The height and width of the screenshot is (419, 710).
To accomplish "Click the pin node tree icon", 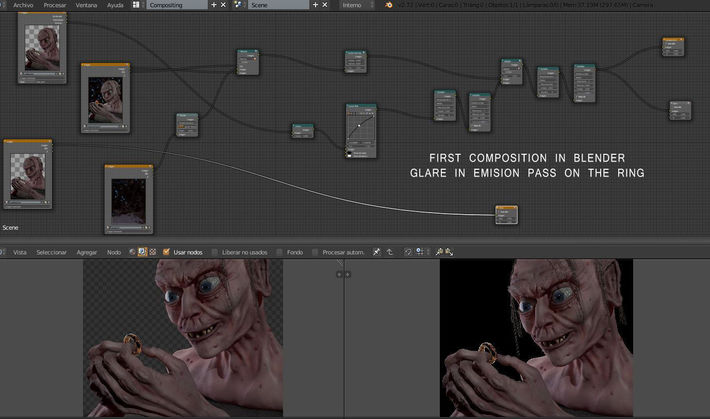I will click(x=377, y=252).
